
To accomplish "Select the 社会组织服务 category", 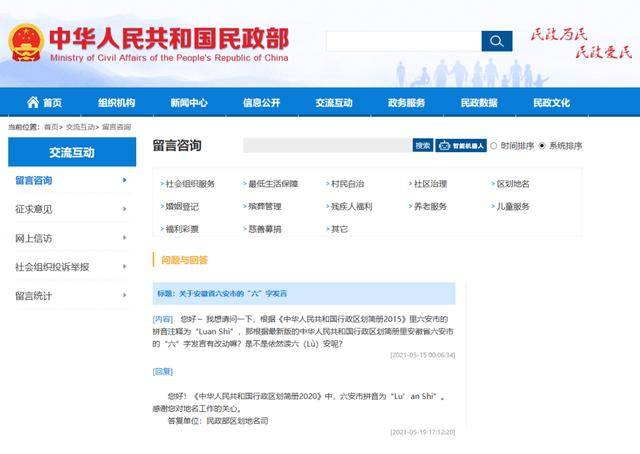I will [x=190, y=184].
